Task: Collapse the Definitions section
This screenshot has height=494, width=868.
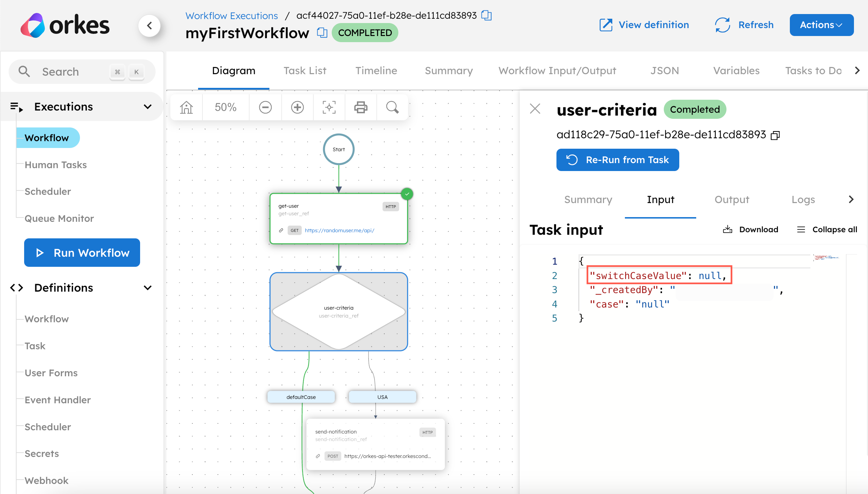Action: coord(148,288)
